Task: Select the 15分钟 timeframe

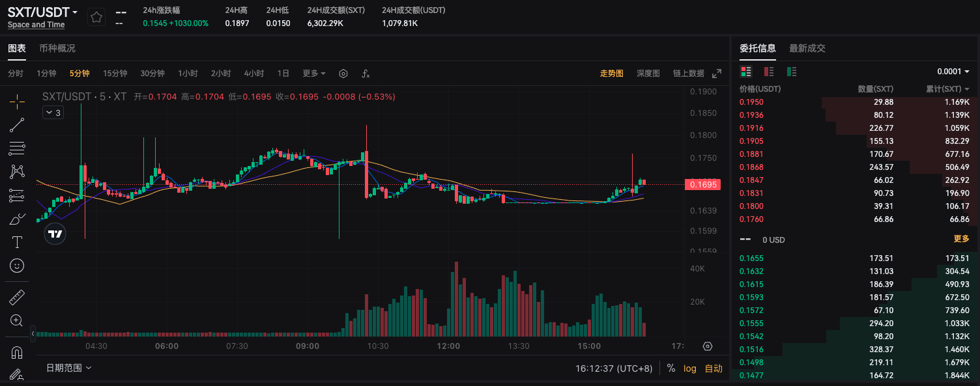Action: [x=115, y=74]
